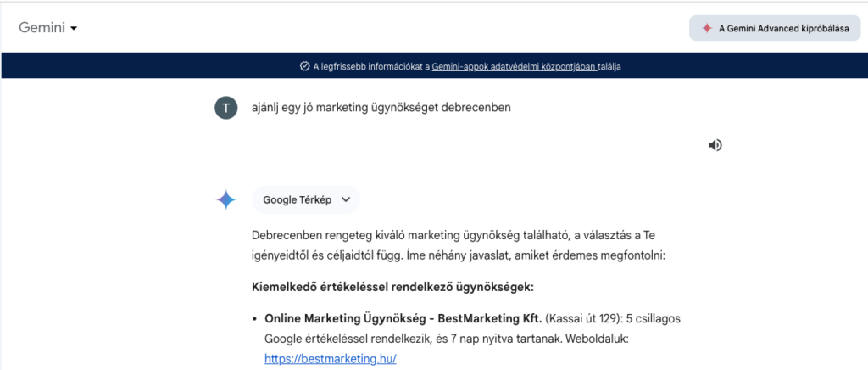
Task: Open the Gemini-appok adatvédelmi központjában link
Action: tap(515, 66)
